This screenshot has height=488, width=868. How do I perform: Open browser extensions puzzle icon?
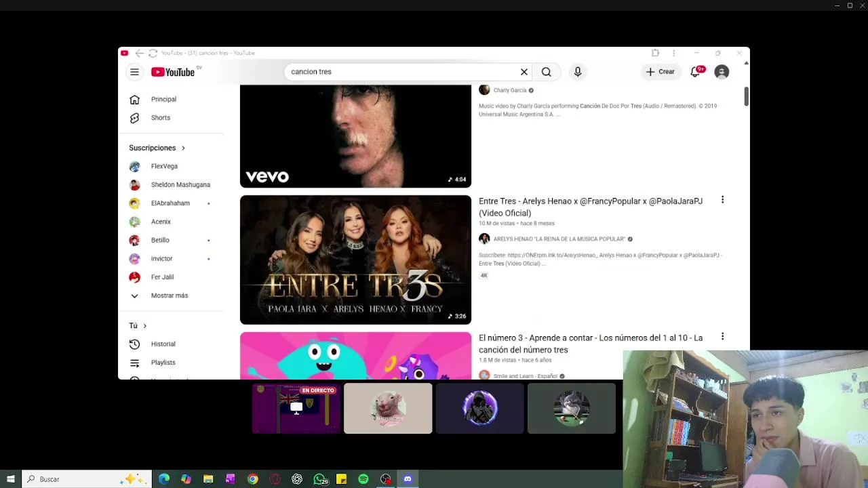655,53
